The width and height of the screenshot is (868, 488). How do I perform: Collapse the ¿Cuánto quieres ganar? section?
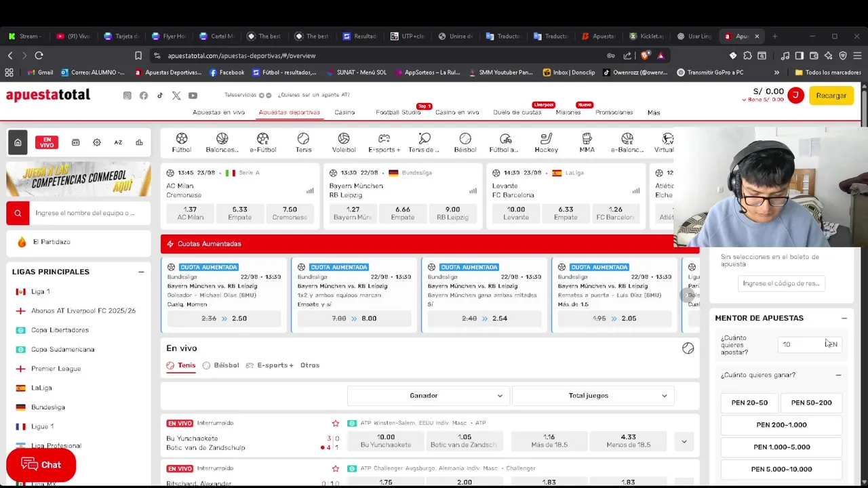(838, 375)
